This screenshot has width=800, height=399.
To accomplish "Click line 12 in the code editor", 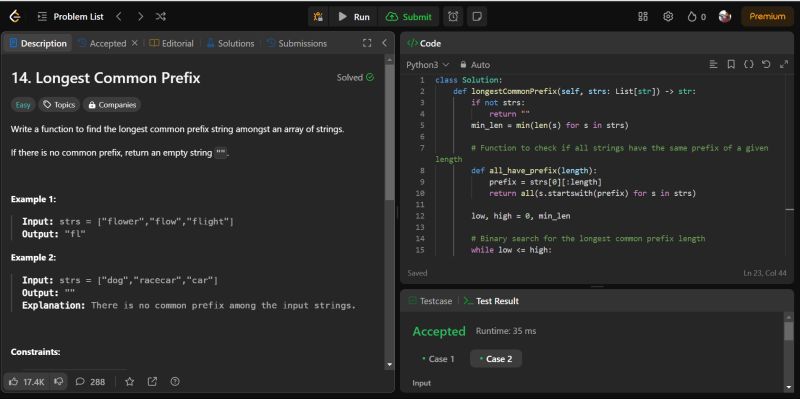I will 520,216.
